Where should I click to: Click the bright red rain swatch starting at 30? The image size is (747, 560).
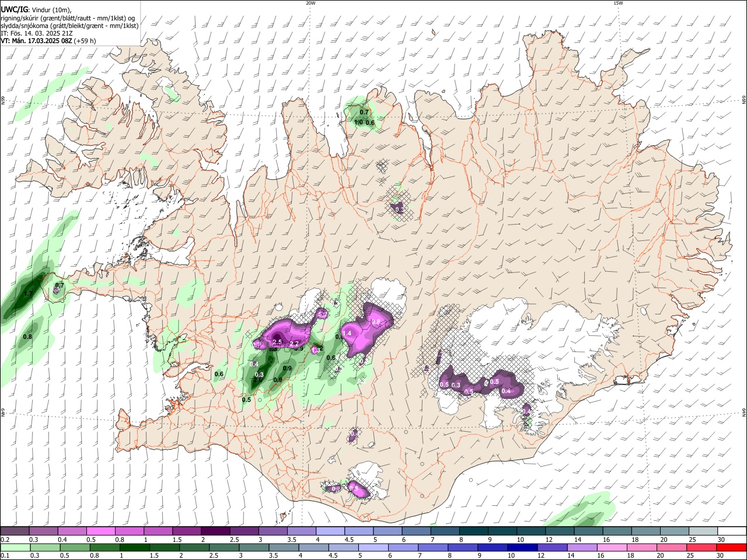click(x=732, y=547)
